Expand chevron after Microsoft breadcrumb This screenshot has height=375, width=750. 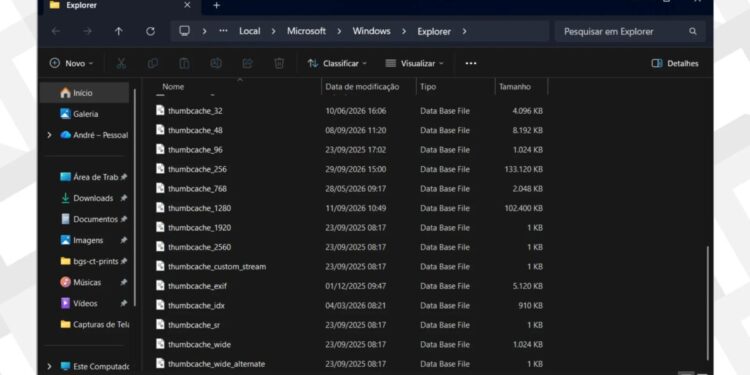[339, 31]
